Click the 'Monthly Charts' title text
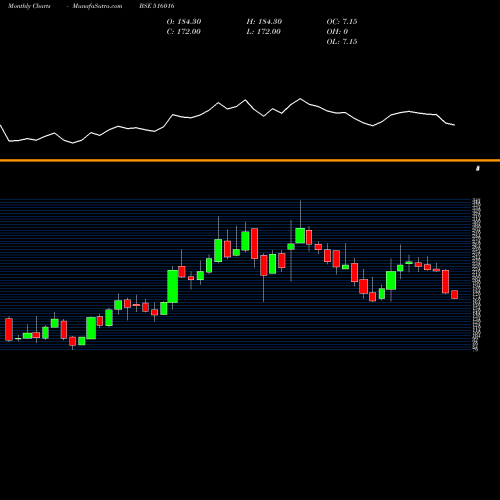 point(29,6)
